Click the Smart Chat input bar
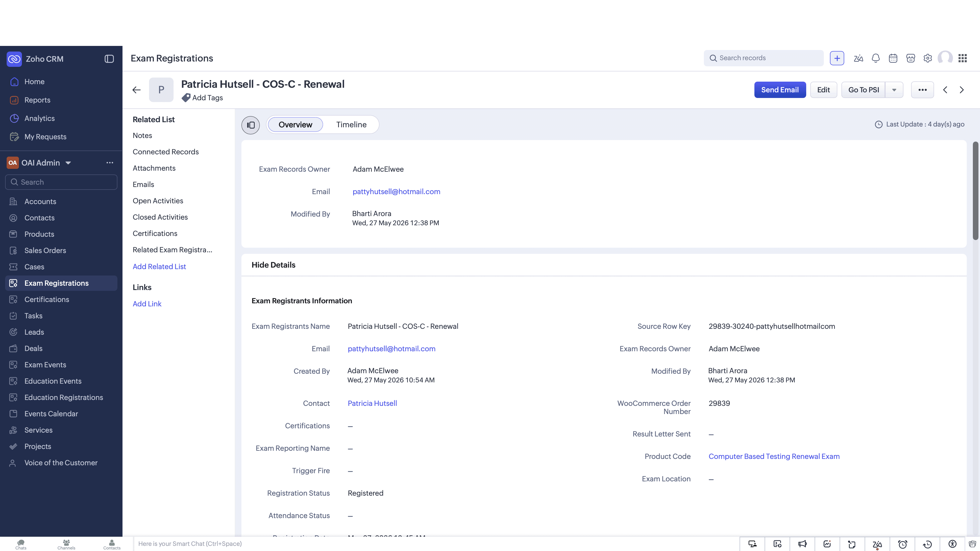 (x=436, y=544)
